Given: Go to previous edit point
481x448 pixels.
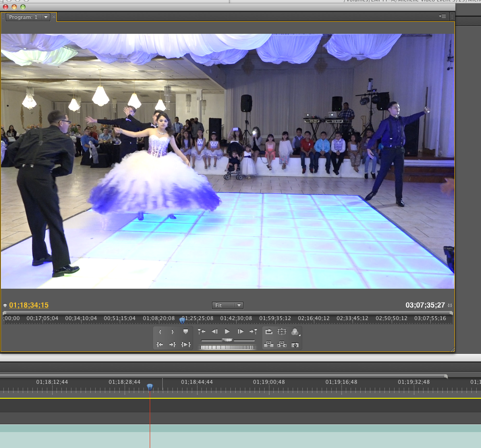Looking at the screenshot, I should 202,332.
